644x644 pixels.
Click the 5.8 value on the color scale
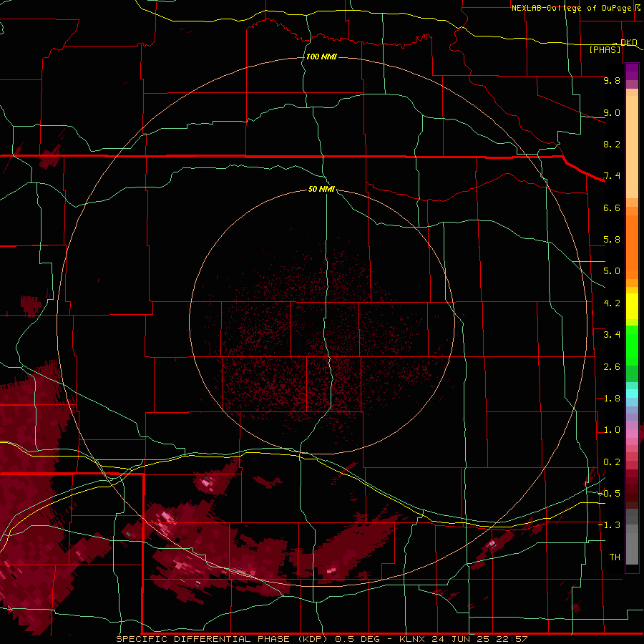tap(612, 240)
